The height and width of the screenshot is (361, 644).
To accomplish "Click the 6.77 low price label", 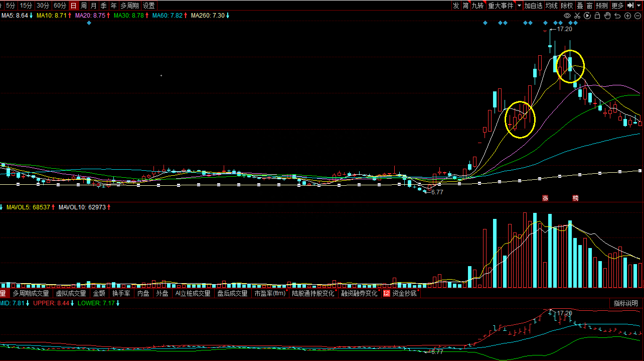I will click(x=437, y=192).
